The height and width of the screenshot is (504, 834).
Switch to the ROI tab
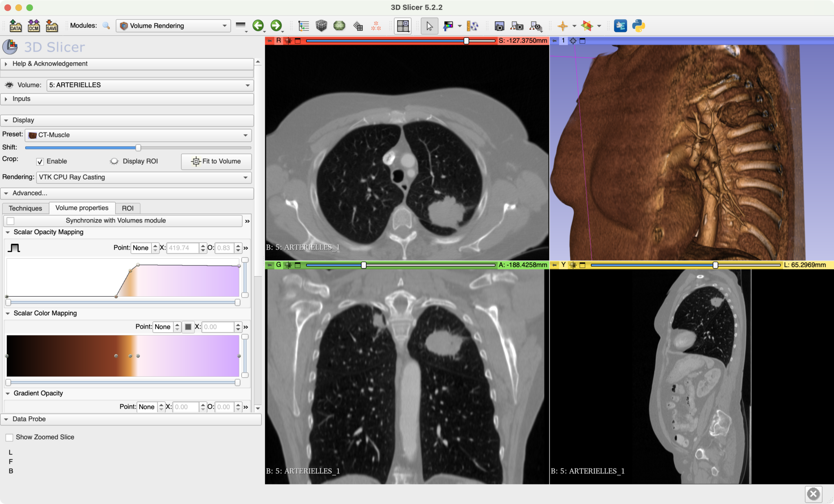127,208
